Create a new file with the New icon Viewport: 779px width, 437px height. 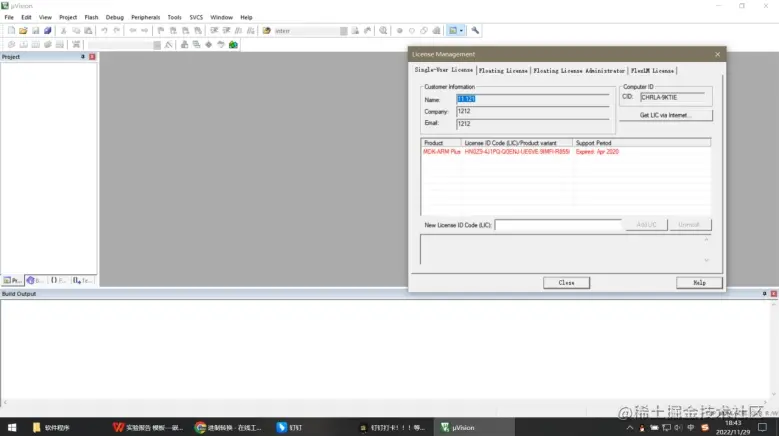11,31
